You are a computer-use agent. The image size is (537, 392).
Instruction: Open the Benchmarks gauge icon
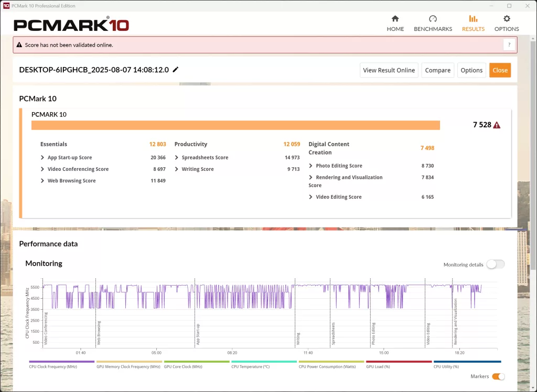click(x=433, y=18)
